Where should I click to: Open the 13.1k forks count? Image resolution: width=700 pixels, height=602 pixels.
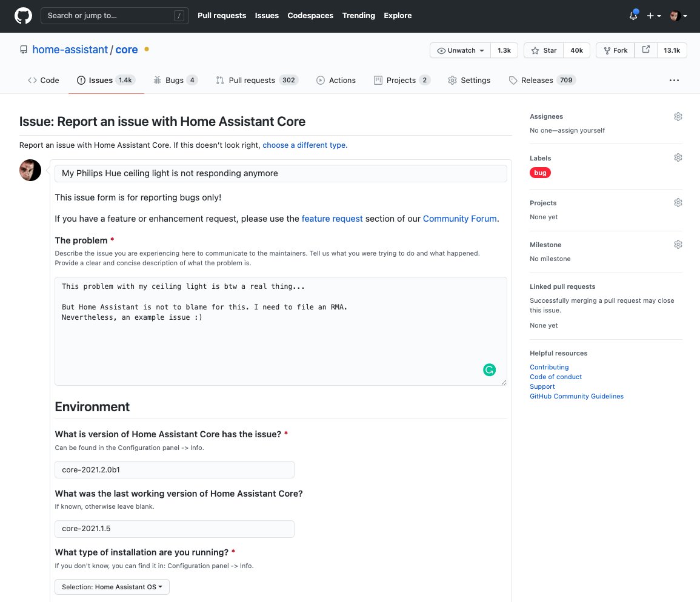[672, 50]
